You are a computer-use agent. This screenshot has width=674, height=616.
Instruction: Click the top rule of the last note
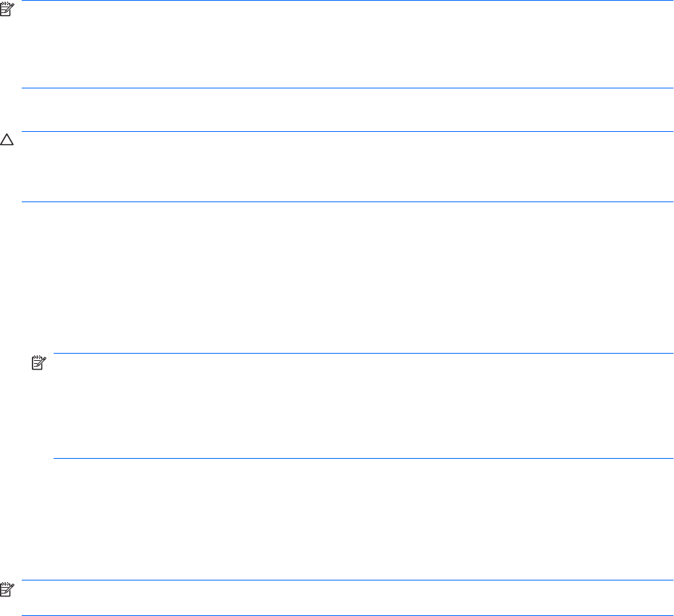point(348,580)
